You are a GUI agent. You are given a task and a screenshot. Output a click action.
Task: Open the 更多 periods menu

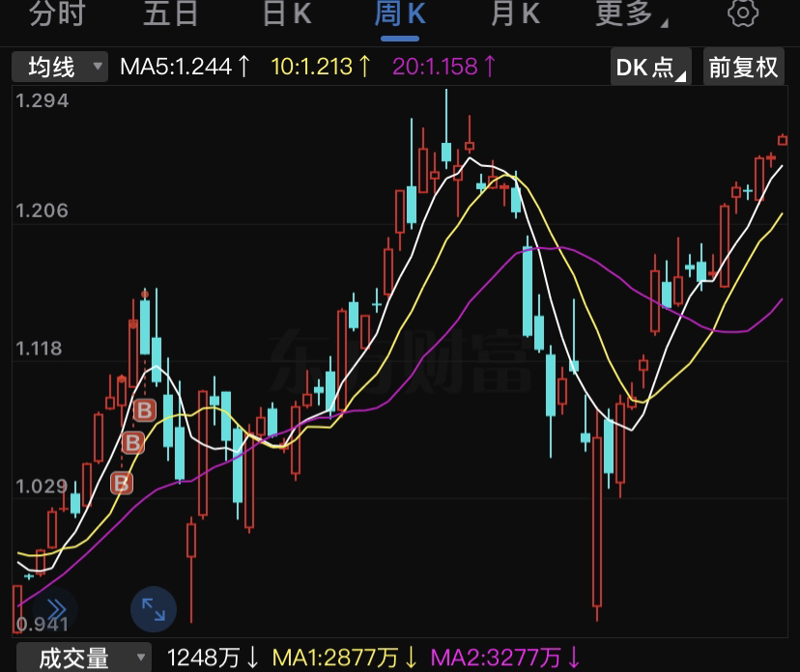[631, 14]
